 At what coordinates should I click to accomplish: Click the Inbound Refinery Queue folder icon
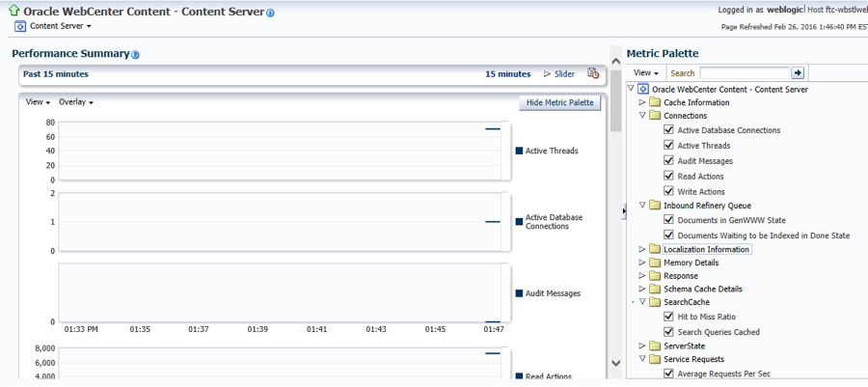655,206
